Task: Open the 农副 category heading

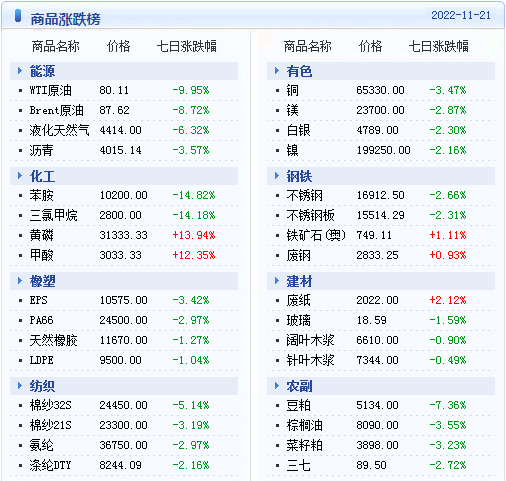Action: (299, 386)
